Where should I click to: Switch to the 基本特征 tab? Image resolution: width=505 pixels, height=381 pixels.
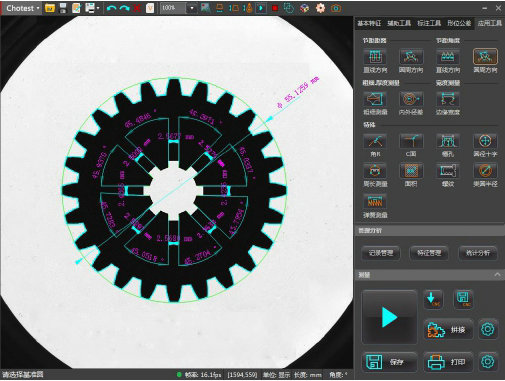pos(369,23)
